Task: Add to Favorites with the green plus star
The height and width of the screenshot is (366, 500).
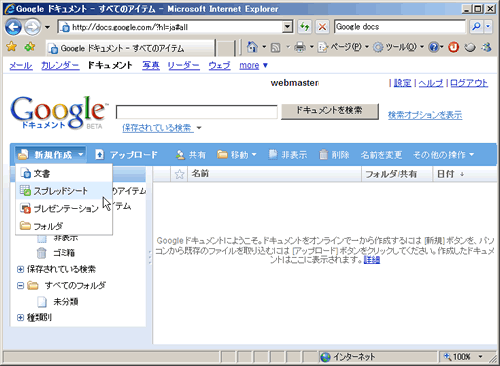Action: (x=30, y=47)
